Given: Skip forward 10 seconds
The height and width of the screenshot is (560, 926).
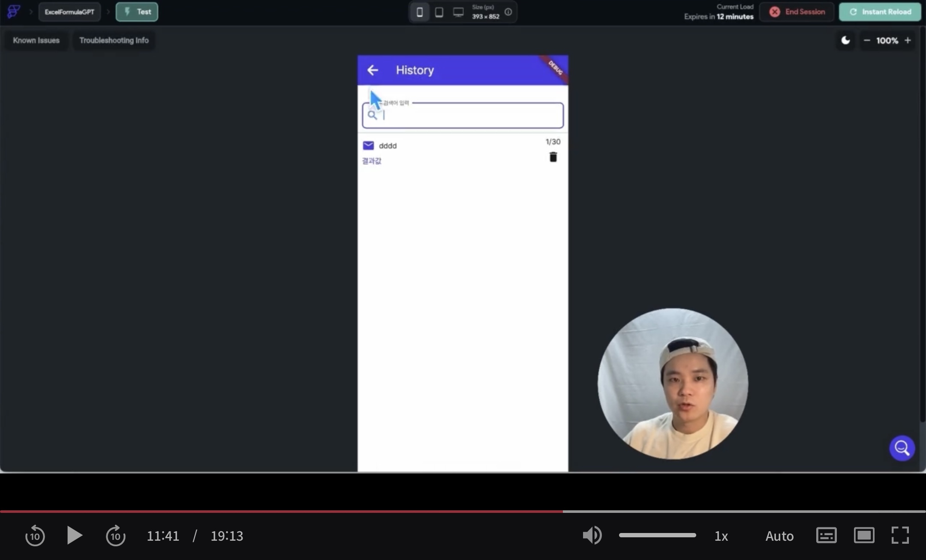Looking at the screenshot, I should tap(116, 536).
